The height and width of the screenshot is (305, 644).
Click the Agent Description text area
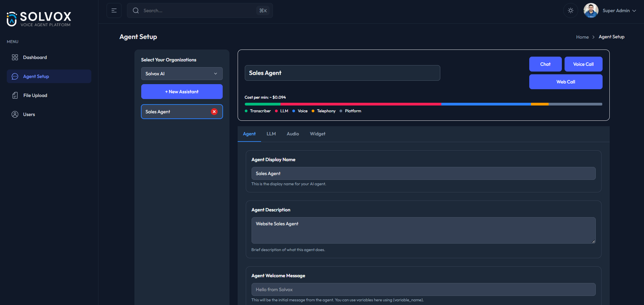(423, 231)
